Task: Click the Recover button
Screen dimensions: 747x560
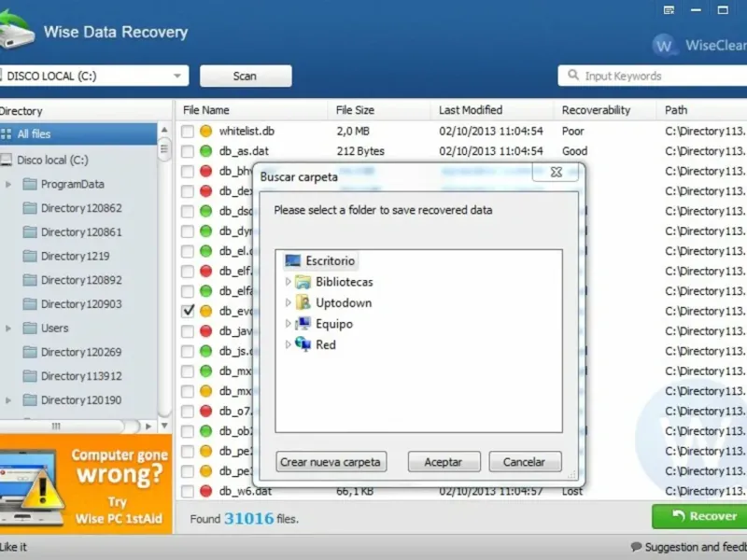Action: point(699,516)
